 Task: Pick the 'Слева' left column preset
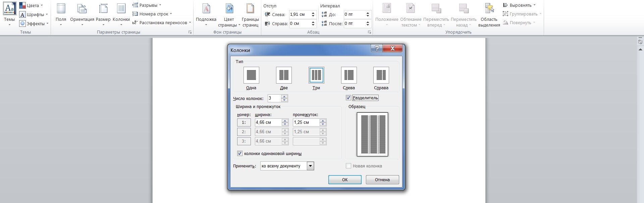[x=349, y=75]
